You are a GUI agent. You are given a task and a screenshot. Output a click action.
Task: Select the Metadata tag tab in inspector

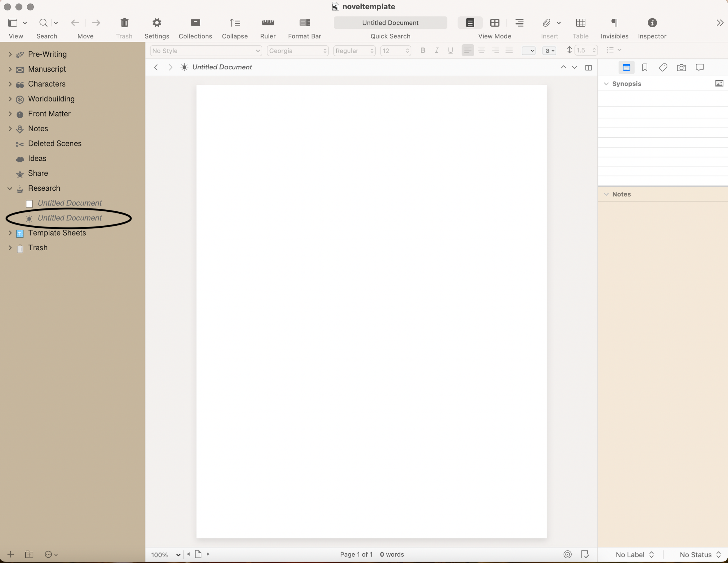663,68
